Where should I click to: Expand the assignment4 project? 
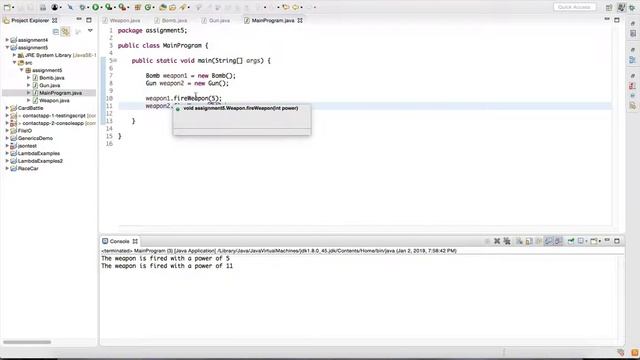click(7, 40)
